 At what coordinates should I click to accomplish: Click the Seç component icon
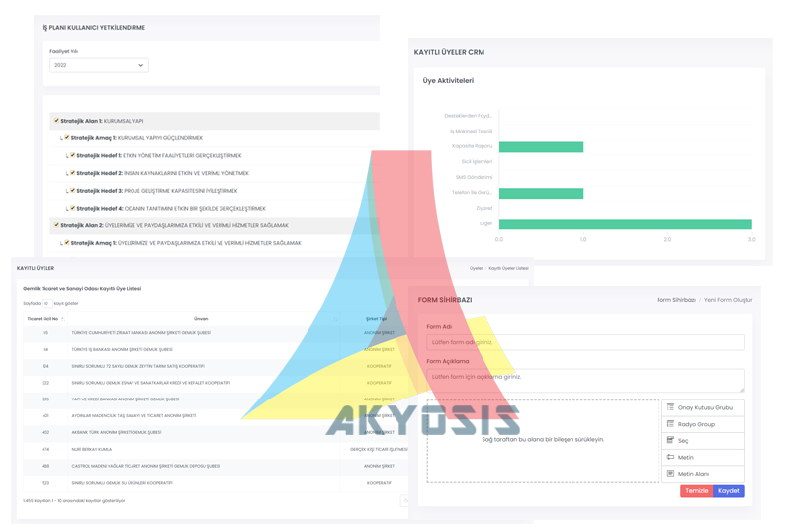pyautogui.click(x=670, y=440)
